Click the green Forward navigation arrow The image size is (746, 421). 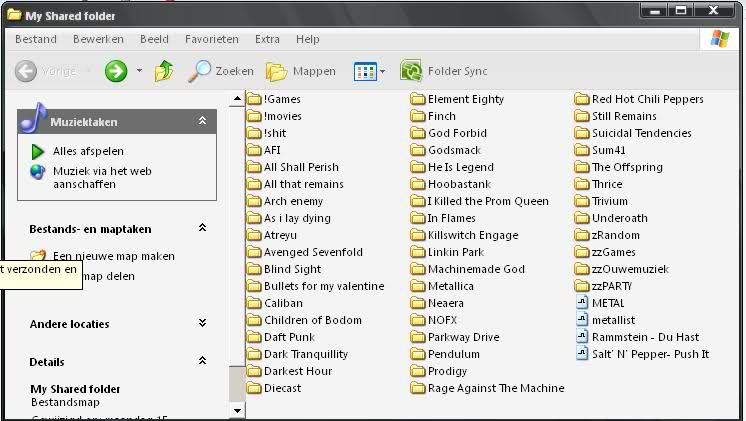tap(116, 71)
